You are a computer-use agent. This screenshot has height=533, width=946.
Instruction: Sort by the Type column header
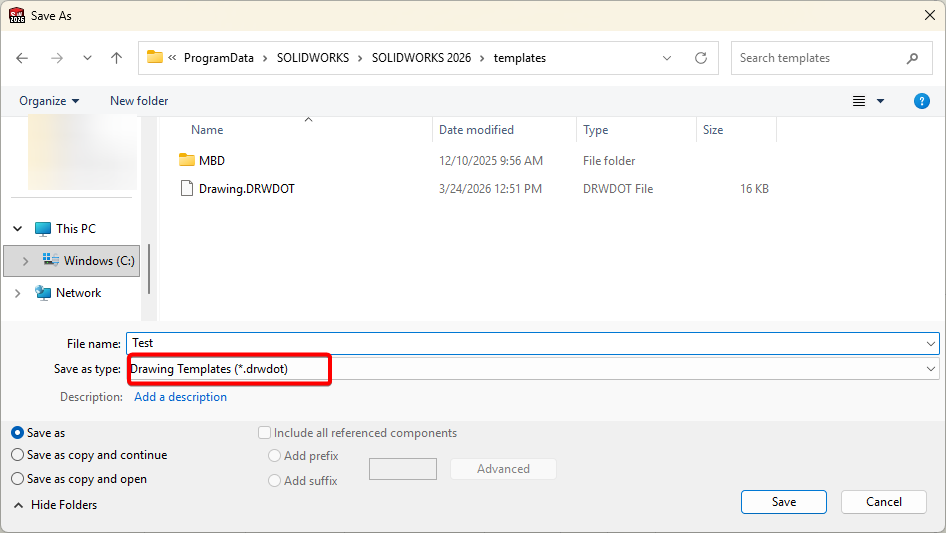pos(595,130)
